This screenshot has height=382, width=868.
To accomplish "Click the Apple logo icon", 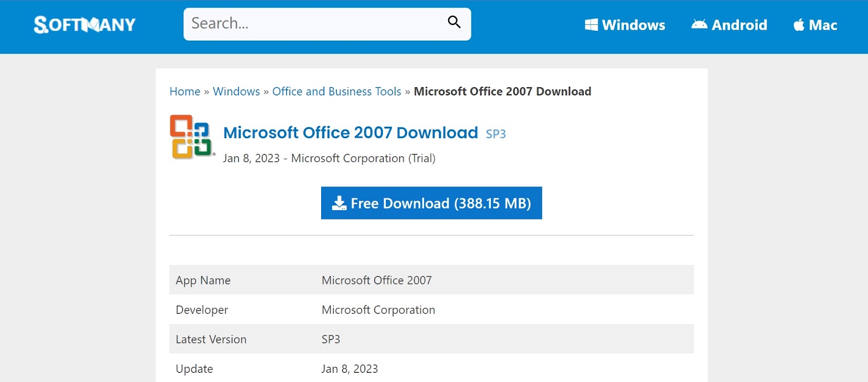I will 799,25.
